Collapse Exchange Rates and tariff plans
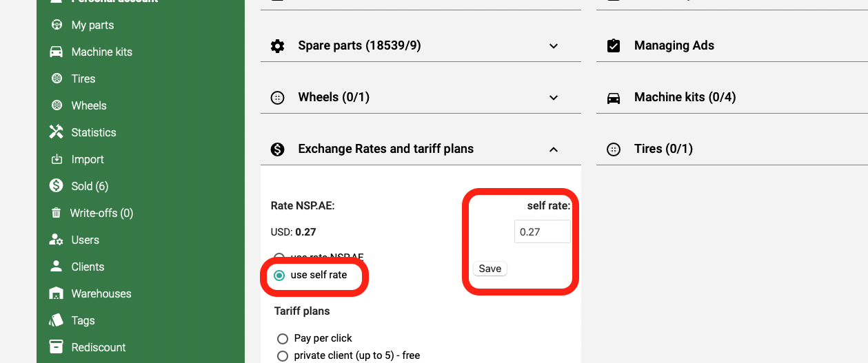This screenshot has width=868, height=363. coord(553,149)
